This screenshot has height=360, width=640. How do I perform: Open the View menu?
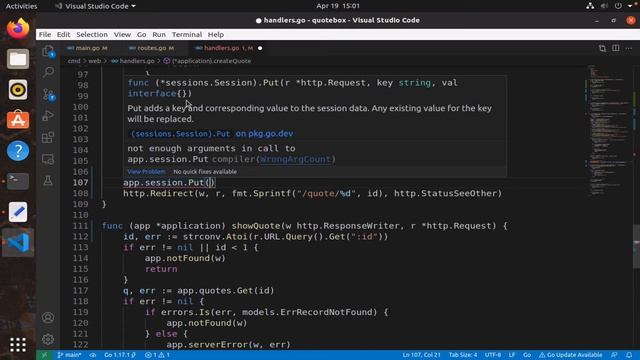click(122, 35)
